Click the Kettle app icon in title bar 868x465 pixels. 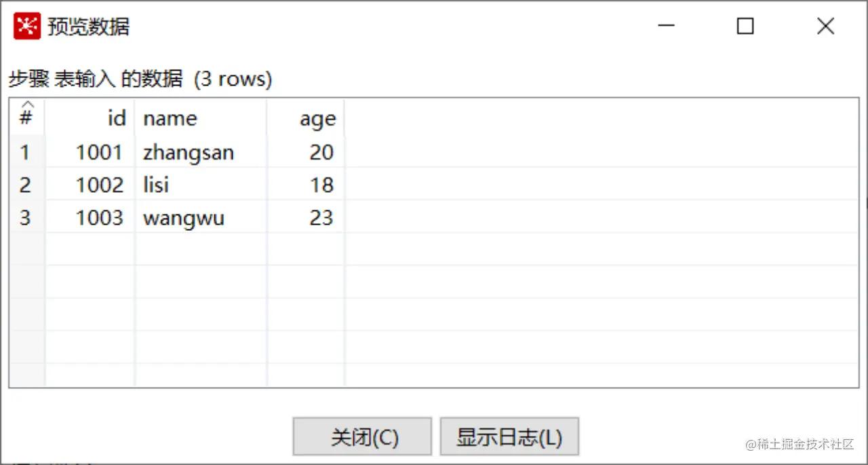(27, 26)
